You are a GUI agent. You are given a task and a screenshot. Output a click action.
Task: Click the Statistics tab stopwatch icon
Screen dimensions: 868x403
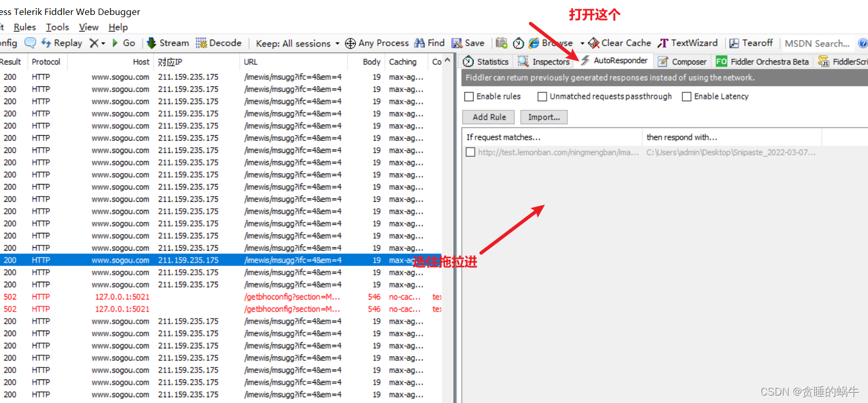468,62
